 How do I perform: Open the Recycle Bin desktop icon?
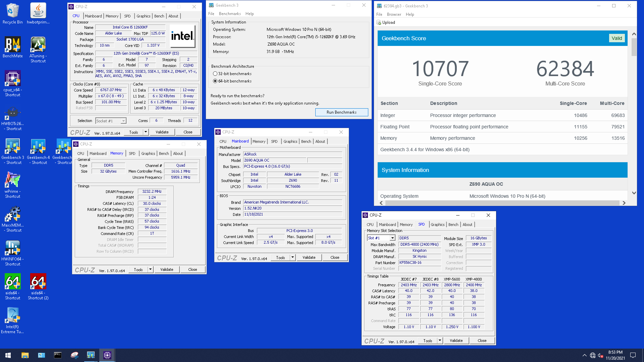[13, 13]
